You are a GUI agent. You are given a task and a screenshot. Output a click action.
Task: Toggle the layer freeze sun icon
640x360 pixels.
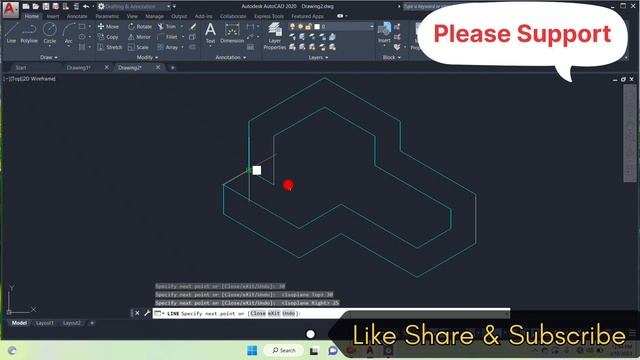[300, 27]
